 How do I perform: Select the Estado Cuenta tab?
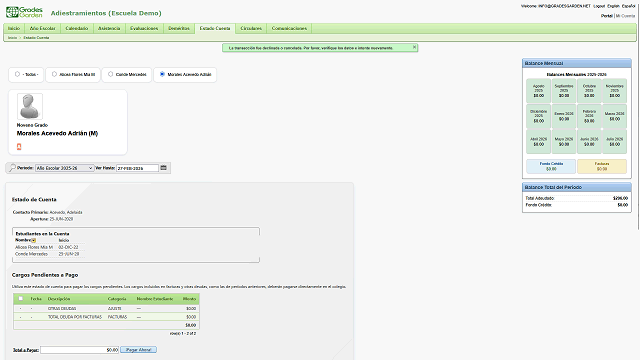(x=215, y=28)
